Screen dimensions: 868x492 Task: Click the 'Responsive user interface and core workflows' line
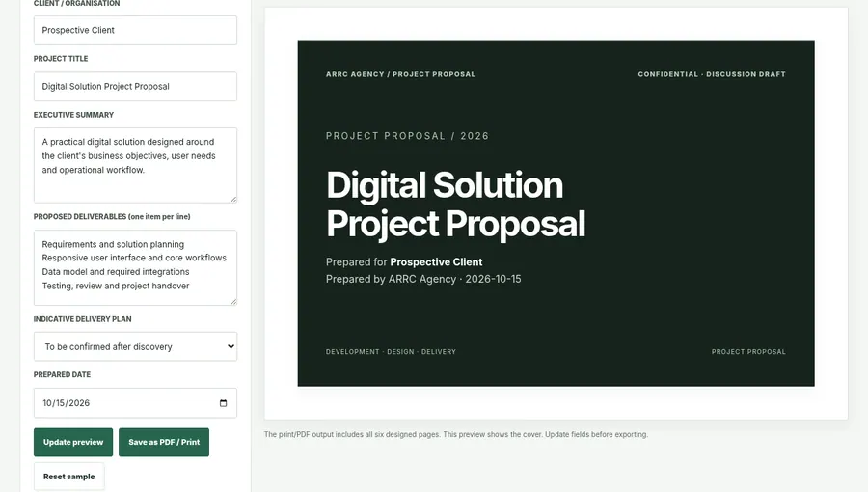pos(134,258)
